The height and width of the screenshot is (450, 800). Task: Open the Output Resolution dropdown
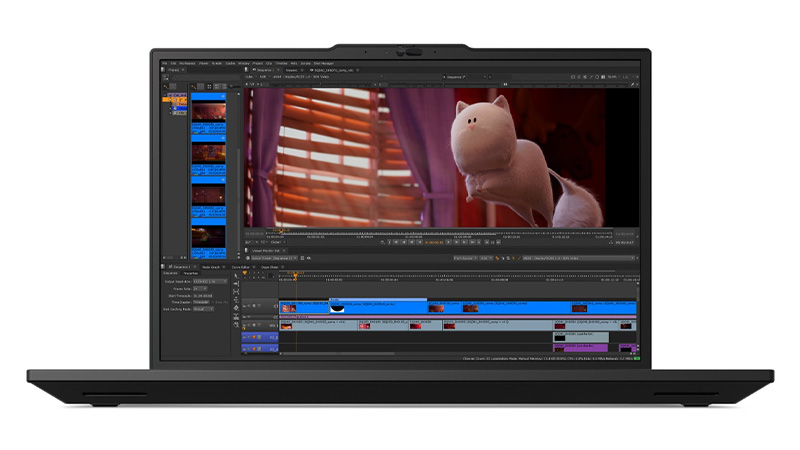pyautogui.click(x=210, y=281)
